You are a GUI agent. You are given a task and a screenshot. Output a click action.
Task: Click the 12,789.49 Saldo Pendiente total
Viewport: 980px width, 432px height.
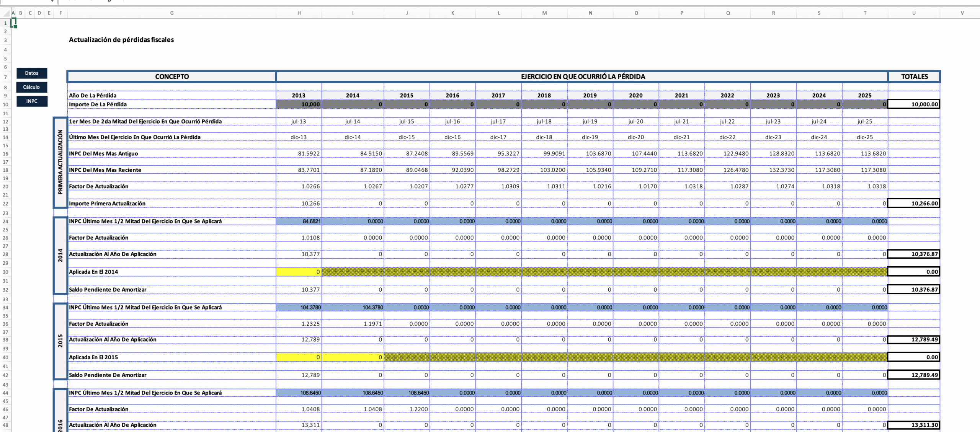click(914, 375)
